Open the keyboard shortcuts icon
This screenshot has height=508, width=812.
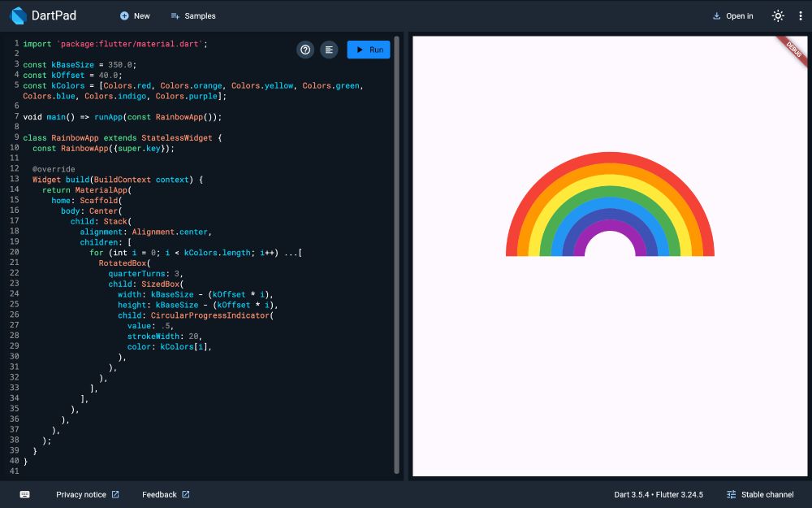click(24, 494)
